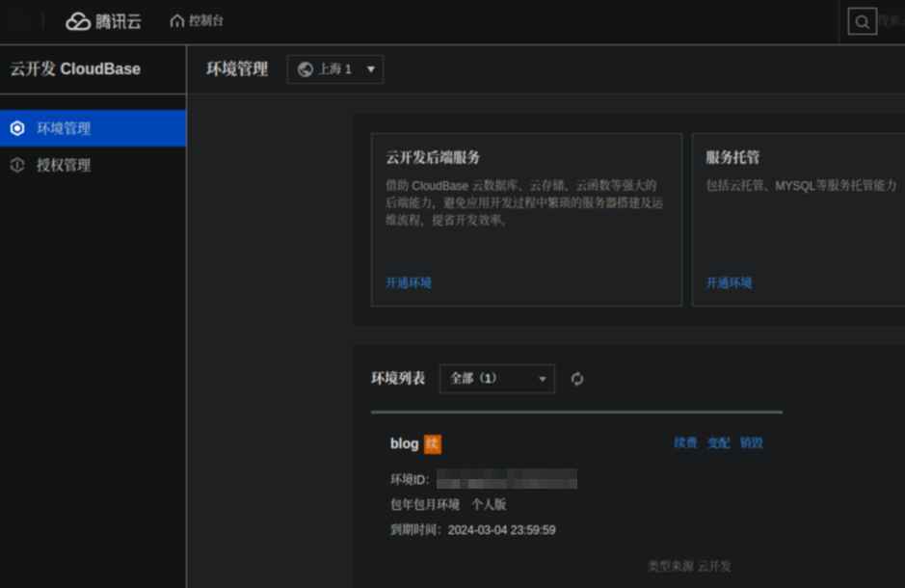This screenshot has height=588, width=905.
Task: Click the 包括云托管、MYSQL description text
Action: point(801,185)
